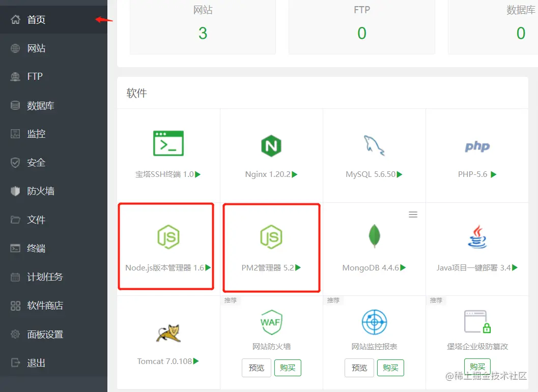The height and width of the screenshot is (392, 538).
Task: Open the MongoDB card's hamburger menu
Action: [x=413, y=215]
